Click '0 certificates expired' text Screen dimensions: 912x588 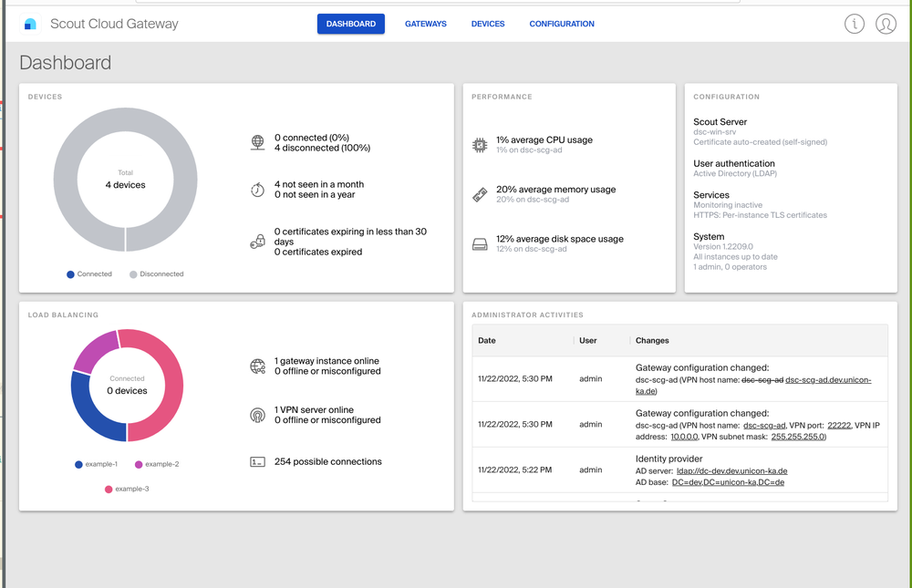tap(318, 252)
